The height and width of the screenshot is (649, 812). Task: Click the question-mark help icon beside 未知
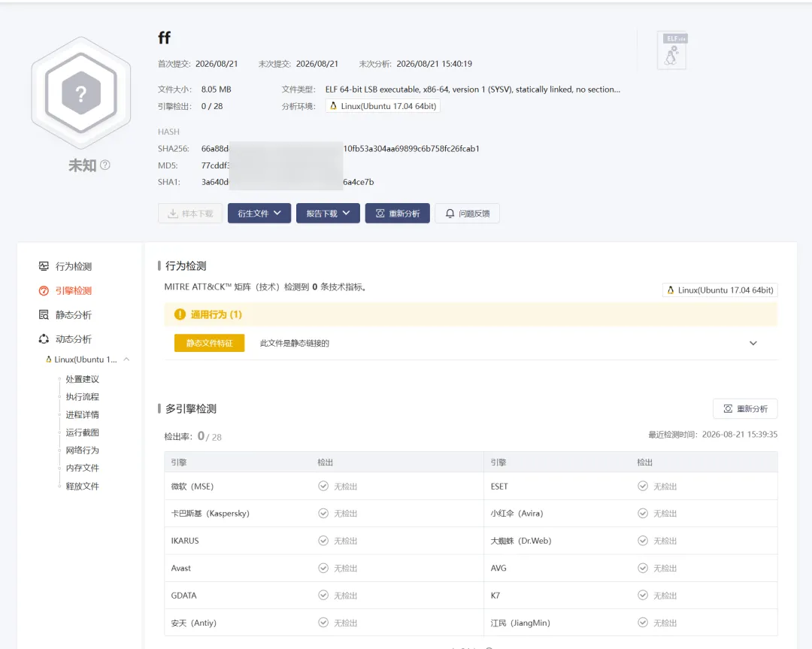pyautogui.click(x=105, y=165)
